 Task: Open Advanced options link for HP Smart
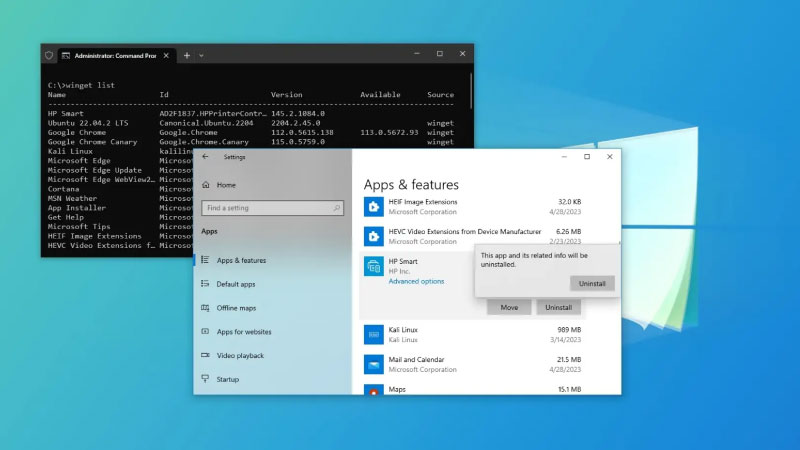(x=416, y=281)
